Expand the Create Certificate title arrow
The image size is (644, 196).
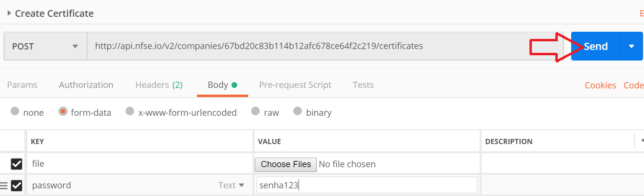[9, 13]
